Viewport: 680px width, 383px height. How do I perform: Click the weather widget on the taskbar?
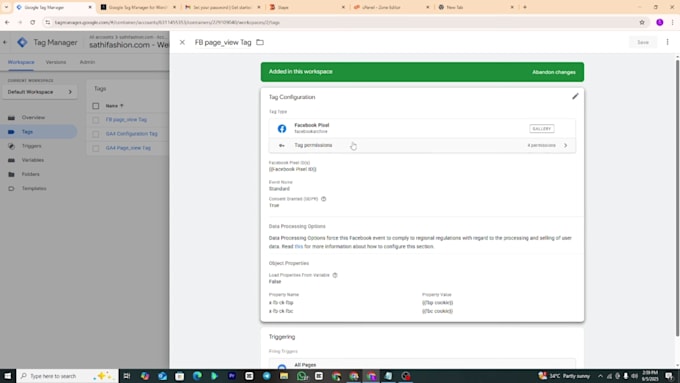click(565, 376)
